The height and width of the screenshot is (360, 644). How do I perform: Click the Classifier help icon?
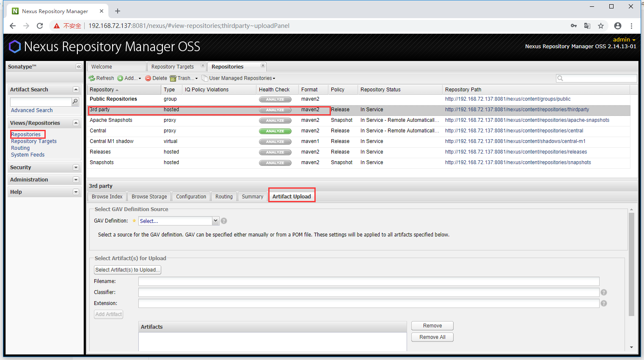(604, 292)
